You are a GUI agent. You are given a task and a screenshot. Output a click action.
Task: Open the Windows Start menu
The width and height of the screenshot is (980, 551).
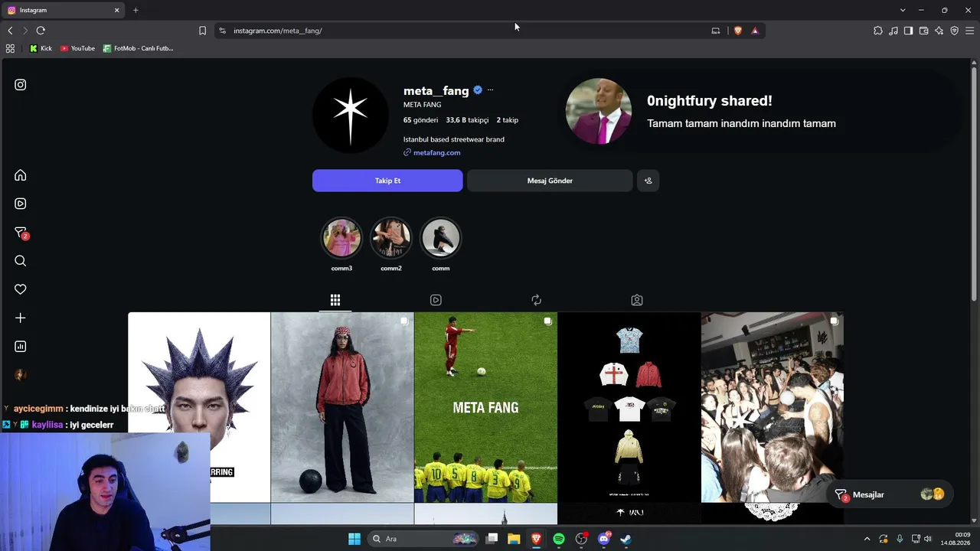(354, 539)
